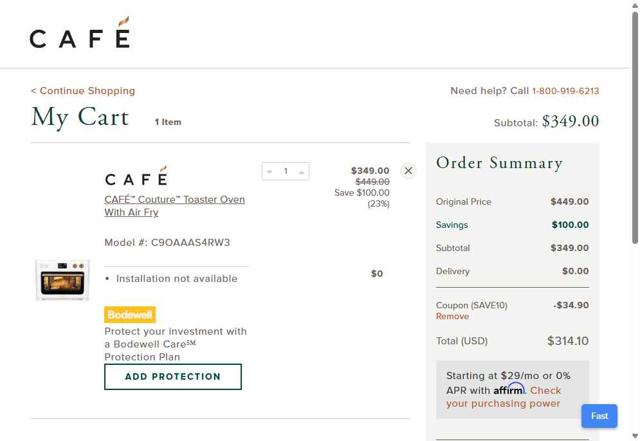Open CAFÉ Couture Toaster Oven product link
640x441 pixels.
174,206
